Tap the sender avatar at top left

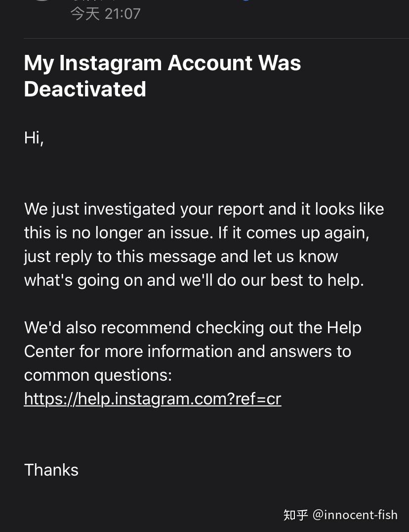click(42, 1)
